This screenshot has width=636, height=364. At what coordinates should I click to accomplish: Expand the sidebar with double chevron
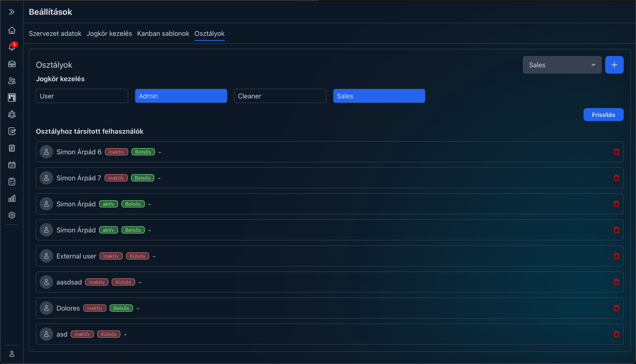12,12
